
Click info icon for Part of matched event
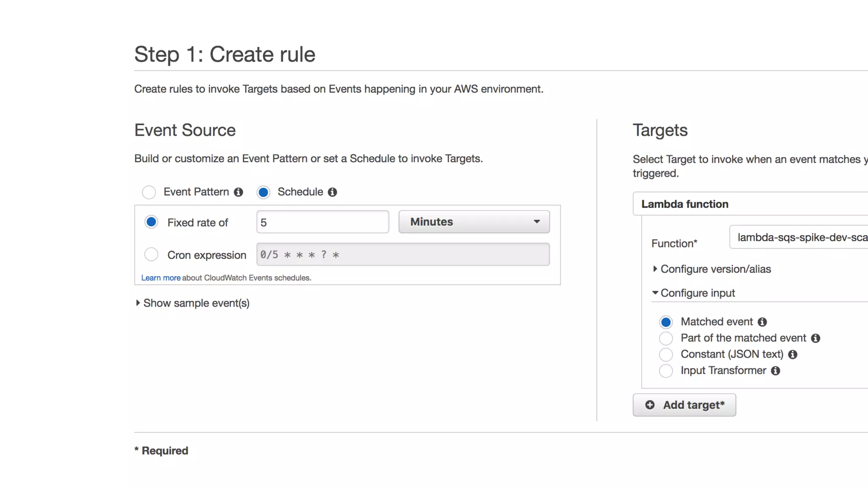tap(815, 338)
